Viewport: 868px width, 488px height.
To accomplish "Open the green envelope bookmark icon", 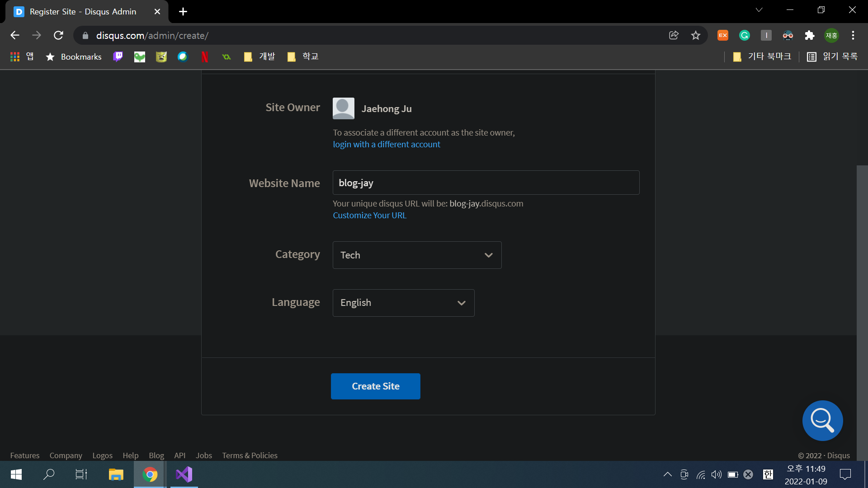I will point(140,56).
